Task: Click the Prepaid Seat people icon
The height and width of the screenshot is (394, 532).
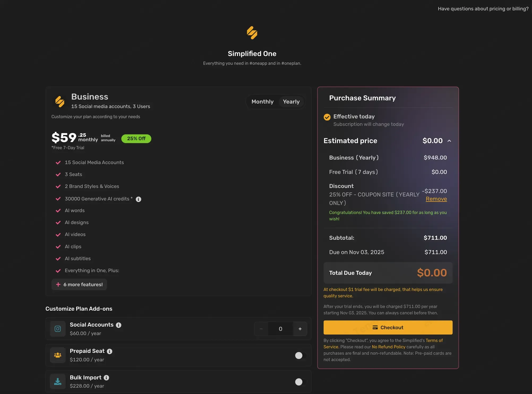Action: coord(58,355)
